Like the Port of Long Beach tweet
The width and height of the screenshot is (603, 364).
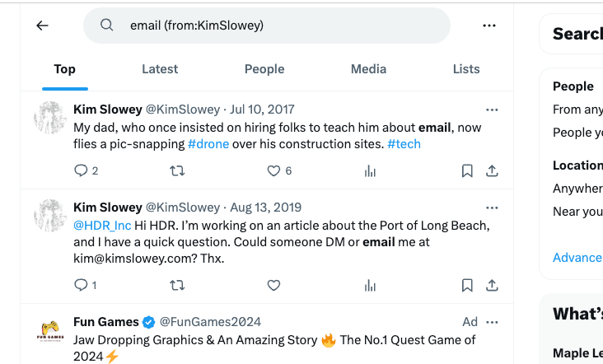coord(274,285)
